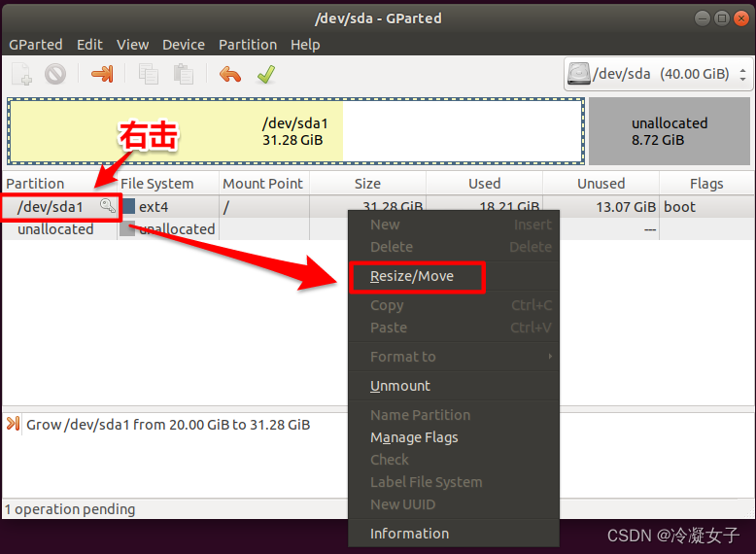Choose Unmount from the context menu
Image resolution: width=756 pixels, height=554 pixels.
point(454,386)
